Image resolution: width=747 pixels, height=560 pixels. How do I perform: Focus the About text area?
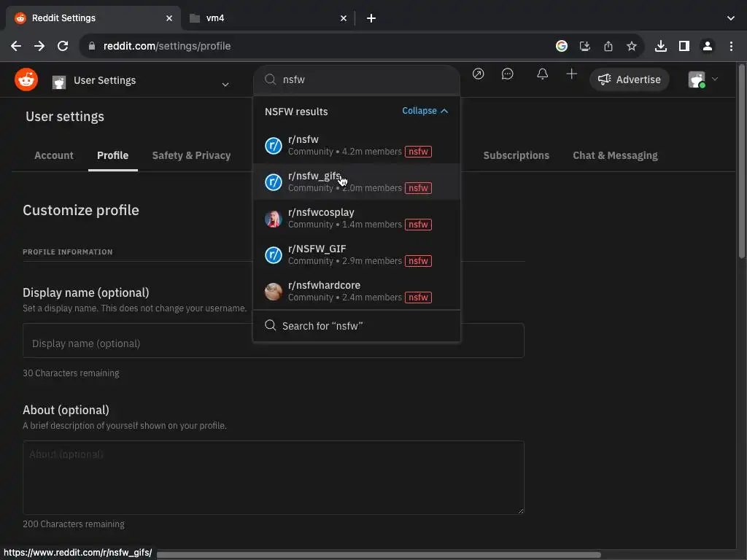[274, 477]
